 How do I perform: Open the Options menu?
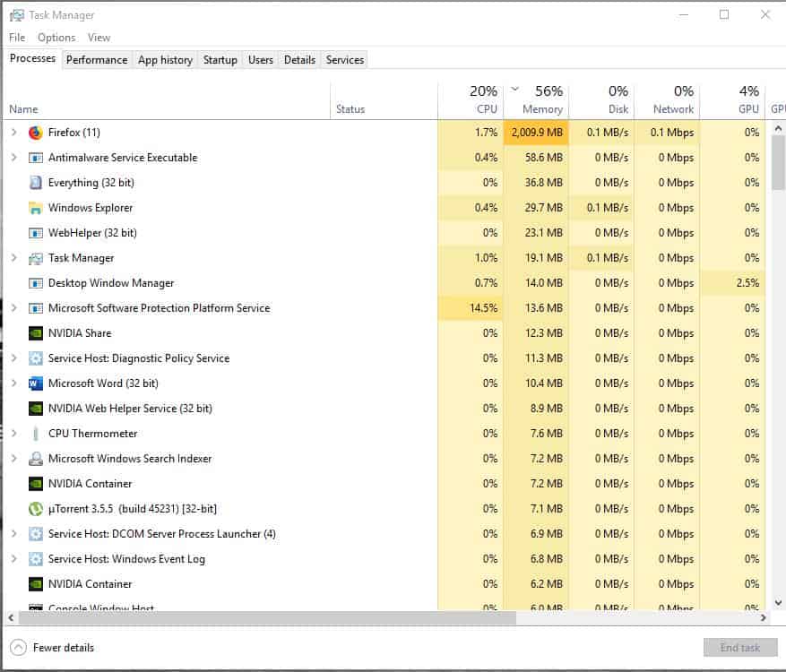[x=56, y=38]
